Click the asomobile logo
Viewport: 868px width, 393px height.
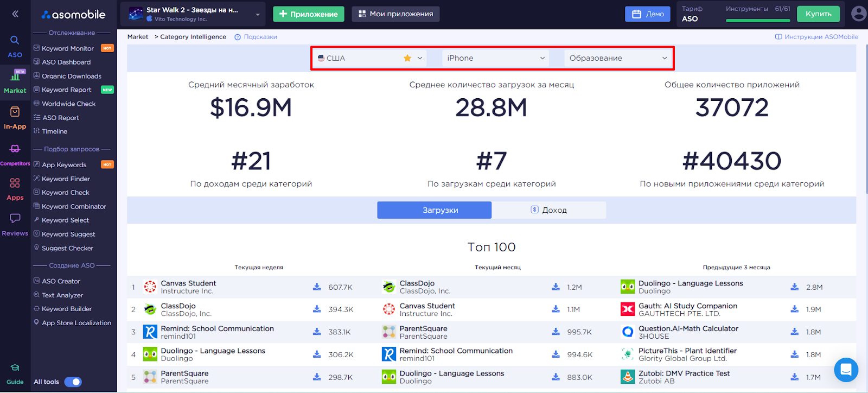(x=74, y=15)
